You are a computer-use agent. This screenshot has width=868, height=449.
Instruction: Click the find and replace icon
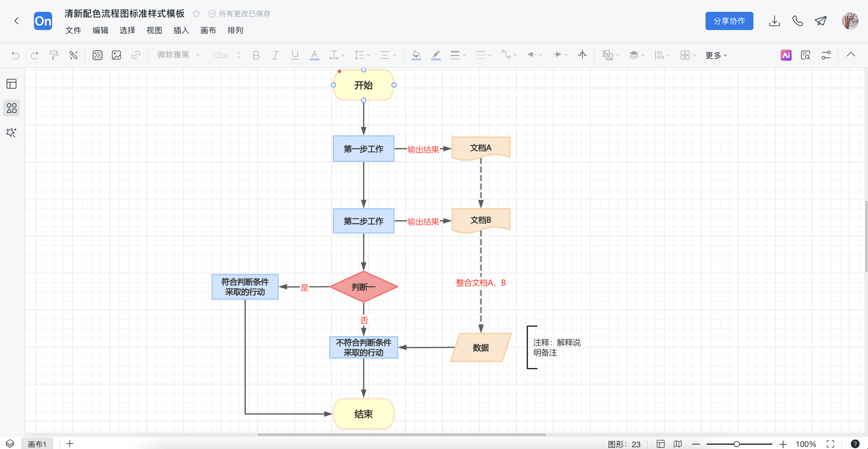coord(806,55)
